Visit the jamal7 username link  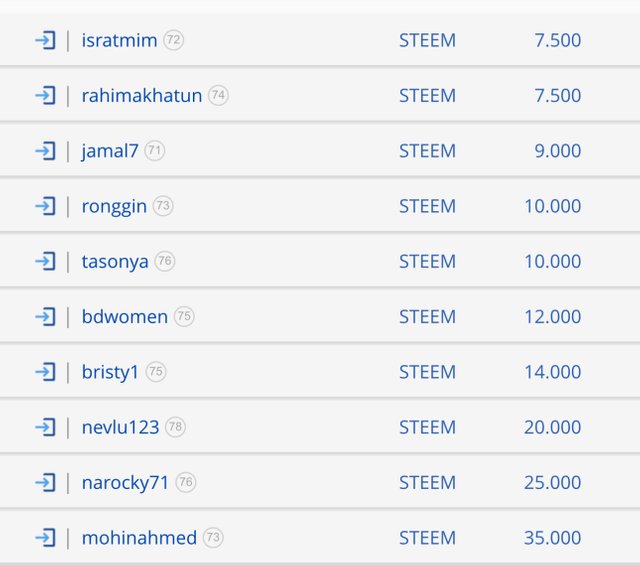click(110, 151)
